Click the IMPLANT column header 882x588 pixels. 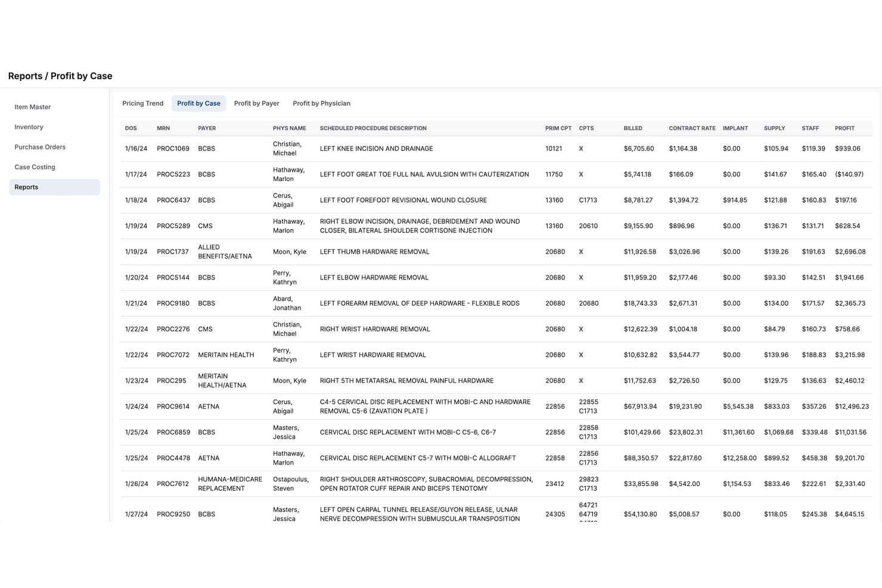click(x=735, y=128)
